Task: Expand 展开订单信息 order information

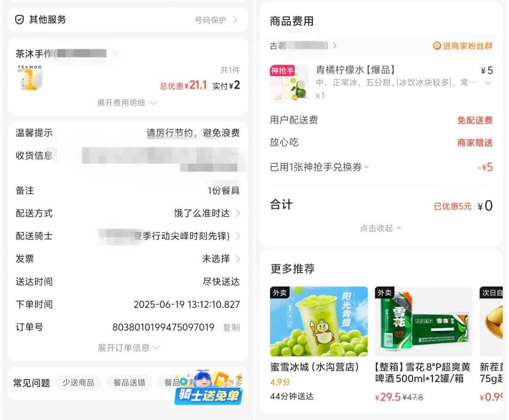Action: click(x=129, y=347)
